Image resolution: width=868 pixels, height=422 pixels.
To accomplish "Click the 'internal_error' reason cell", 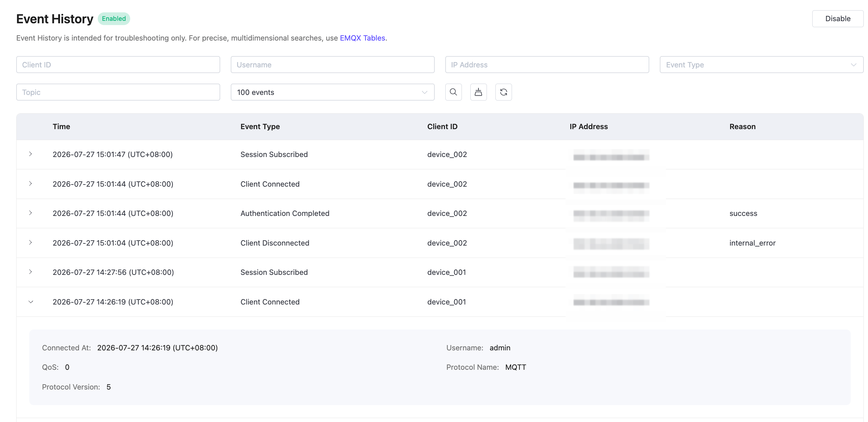I will click(752, 243).
